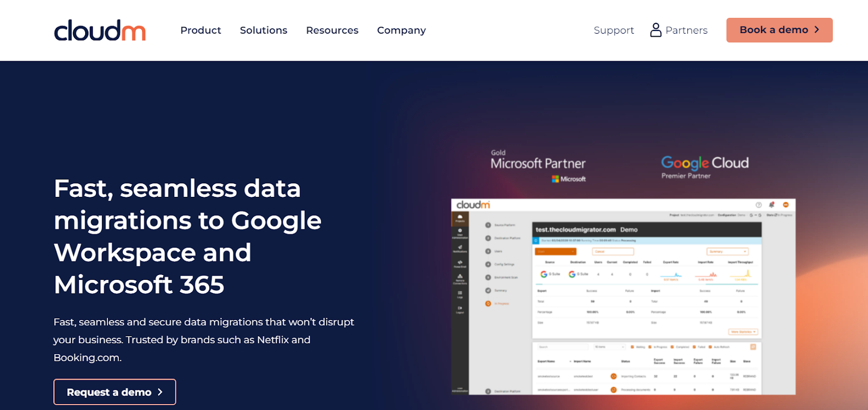The width and height of the screenshot is (868, 410).
Task: Open the Solutions menu
Action: [264, 30]
